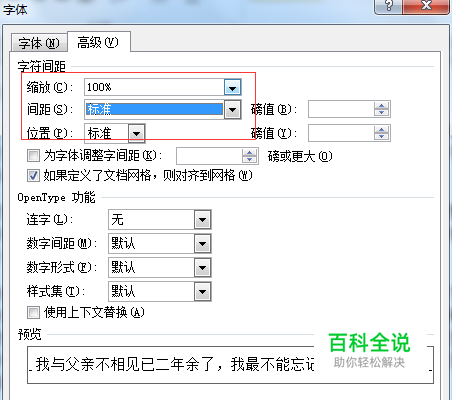Uncheck 如果定义了文档网格 align to grid
Screen dimensions: 452x400
tap(33, 175)
